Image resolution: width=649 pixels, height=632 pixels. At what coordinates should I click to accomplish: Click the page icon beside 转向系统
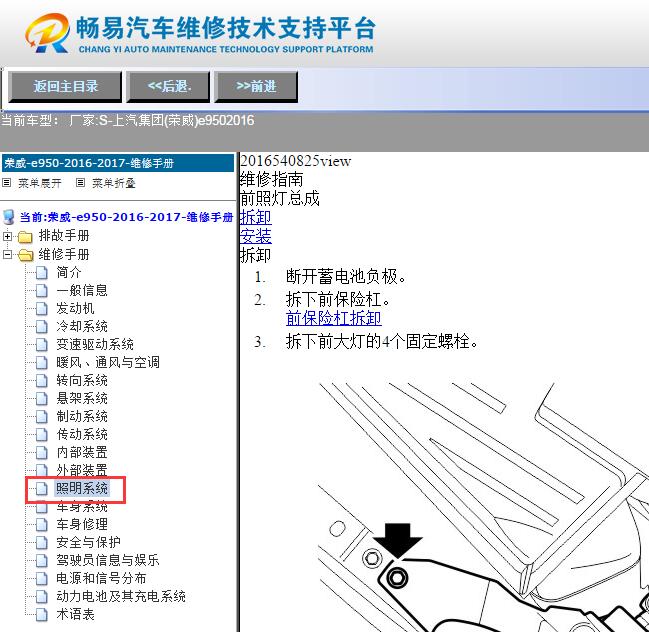pyautogui.click(x=41, y=380)
